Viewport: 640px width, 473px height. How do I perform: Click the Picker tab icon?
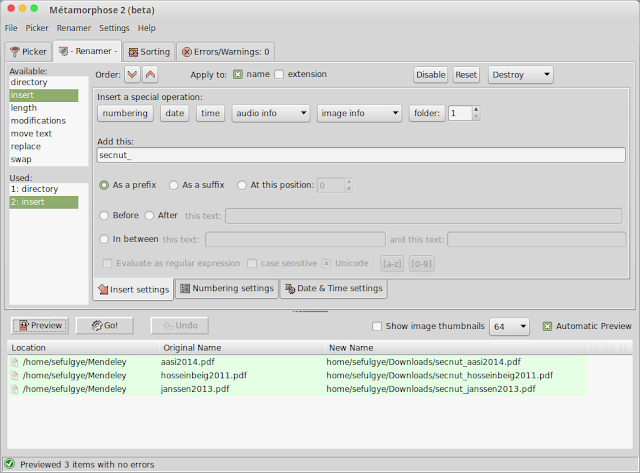pyautogui.click(x=15, y=52)
